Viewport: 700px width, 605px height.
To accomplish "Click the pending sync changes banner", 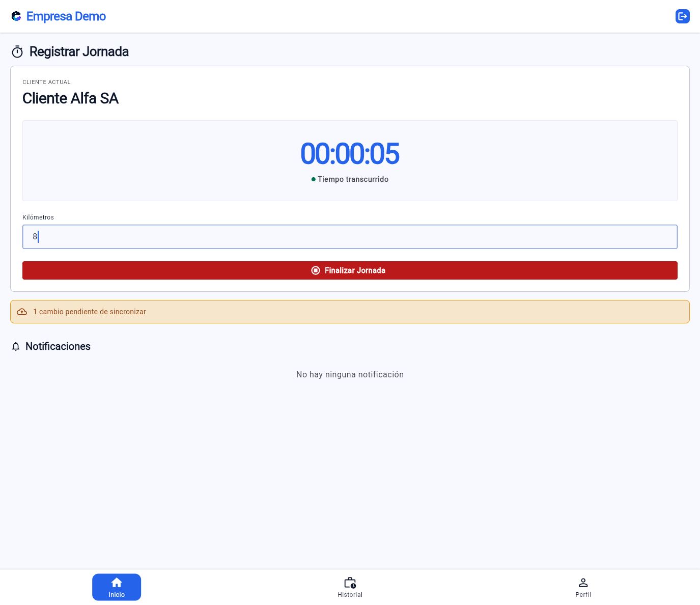I will (x=350, y=312).
